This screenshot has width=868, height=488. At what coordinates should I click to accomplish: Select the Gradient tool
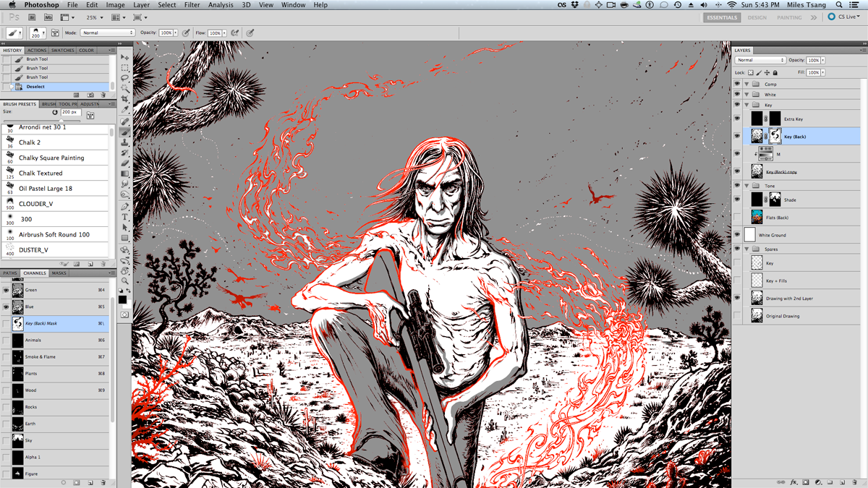[x=125, y=174]
